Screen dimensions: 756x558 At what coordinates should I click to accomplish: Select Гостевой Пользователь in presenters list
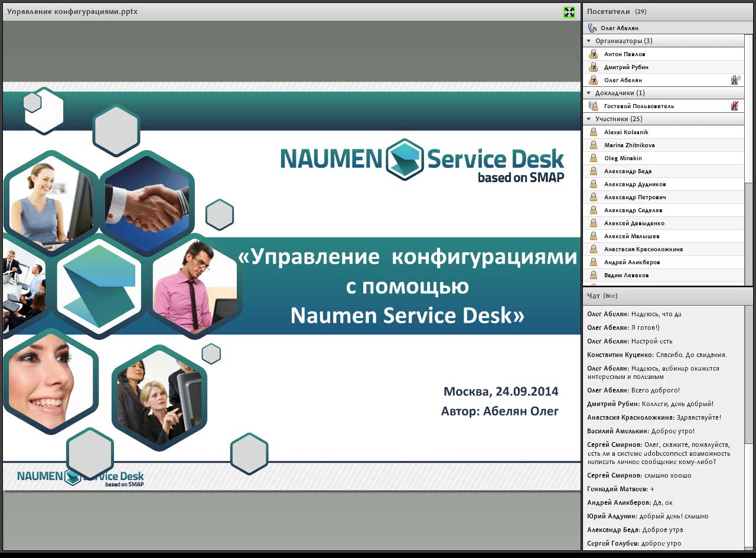[x=639, y=106]
